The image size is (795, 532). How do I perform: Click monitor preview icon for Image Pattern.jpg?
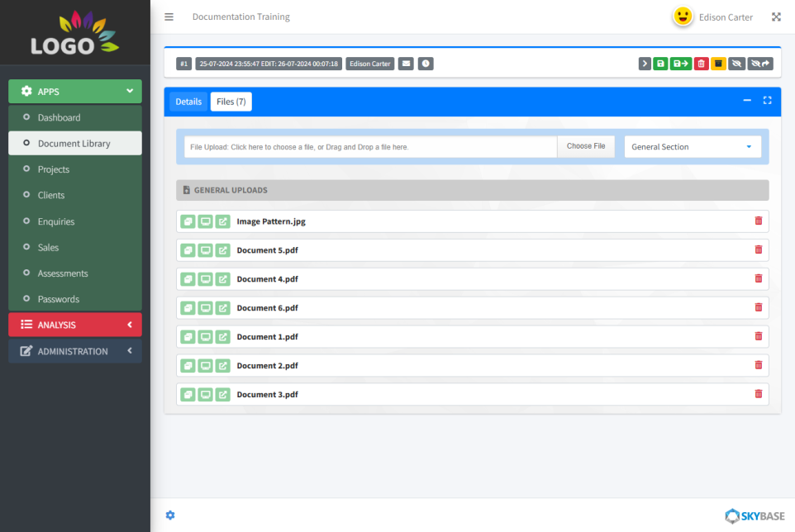tap(205, 221)
